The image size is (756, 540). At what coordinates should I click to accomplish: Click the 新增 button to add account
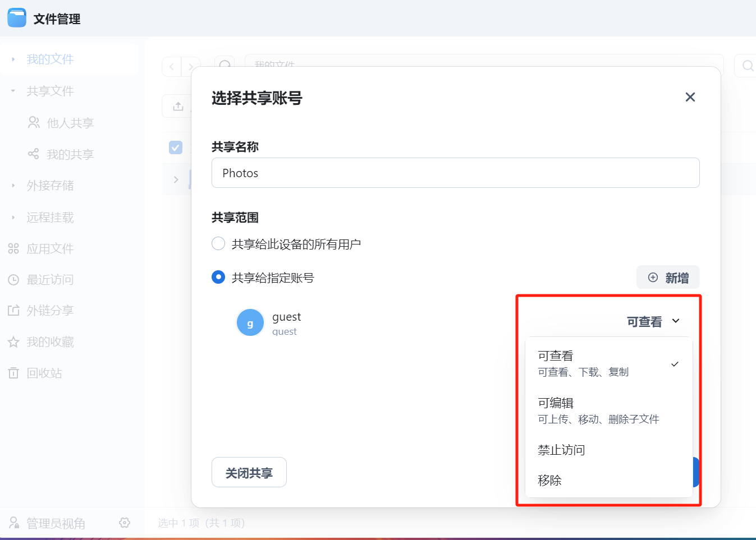pos(668,277)
